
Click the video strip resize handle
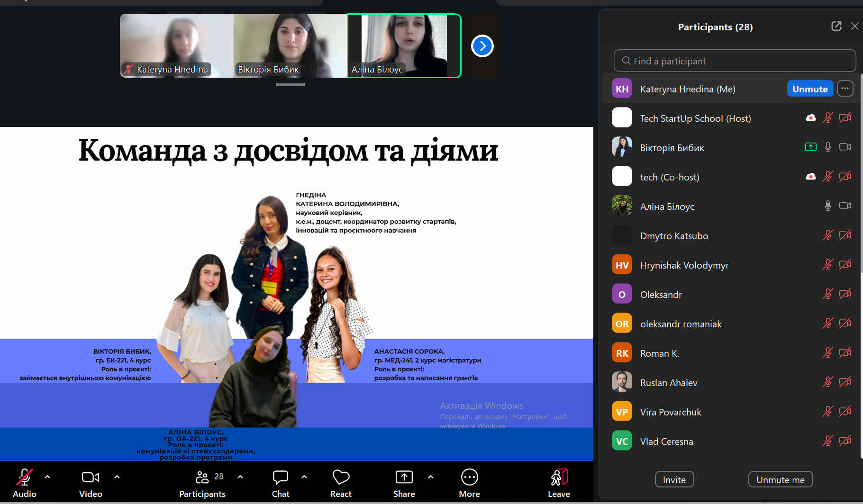click(x=290, y=85)
